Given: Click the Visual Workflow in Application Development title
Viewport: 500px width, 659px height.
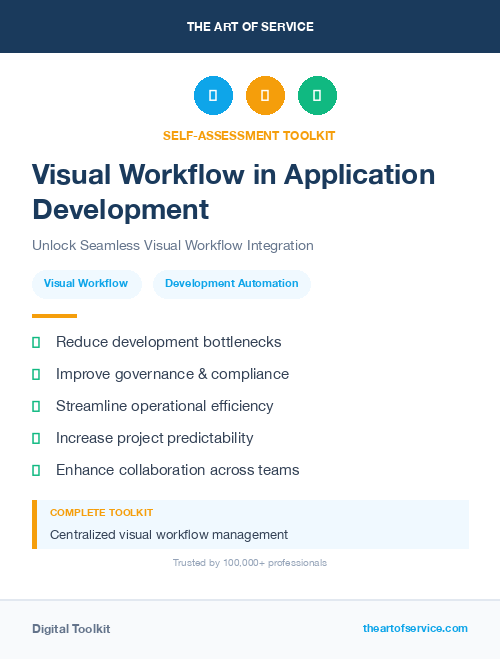Looking at the screenshot, I should [234, 192].
